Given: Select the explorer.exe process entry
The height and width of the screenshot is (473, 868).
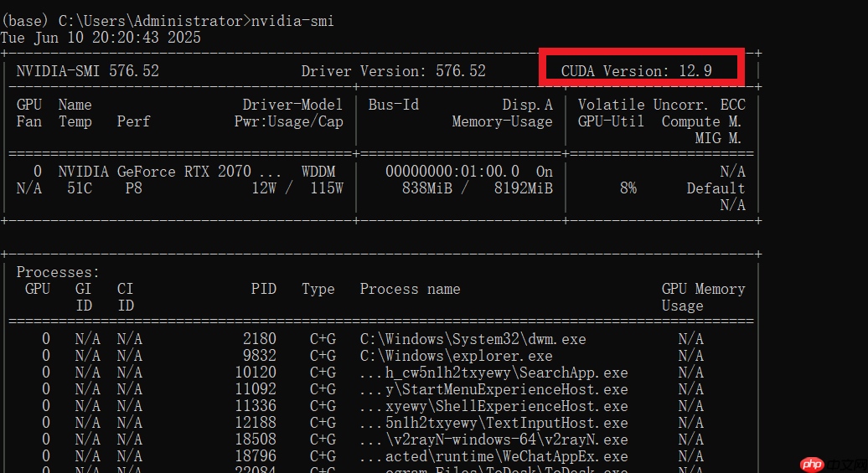Looking at the screenshot, I should click(456, 356).
